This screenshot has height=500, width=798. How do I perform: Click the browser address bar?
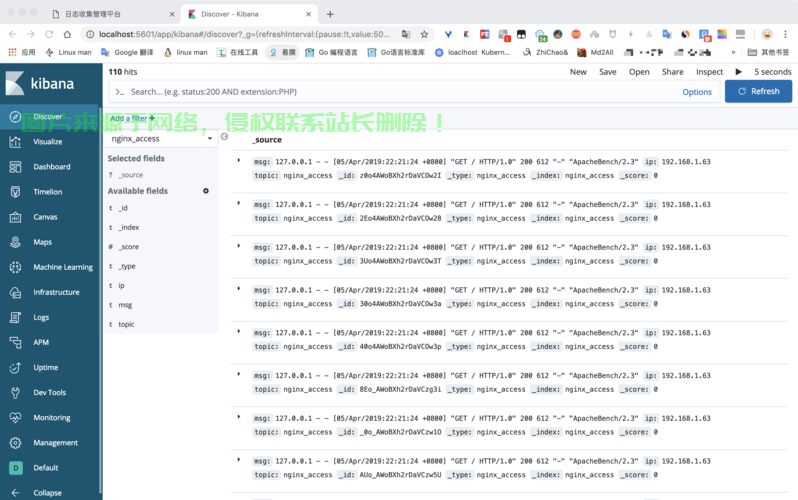click(244, 34)
